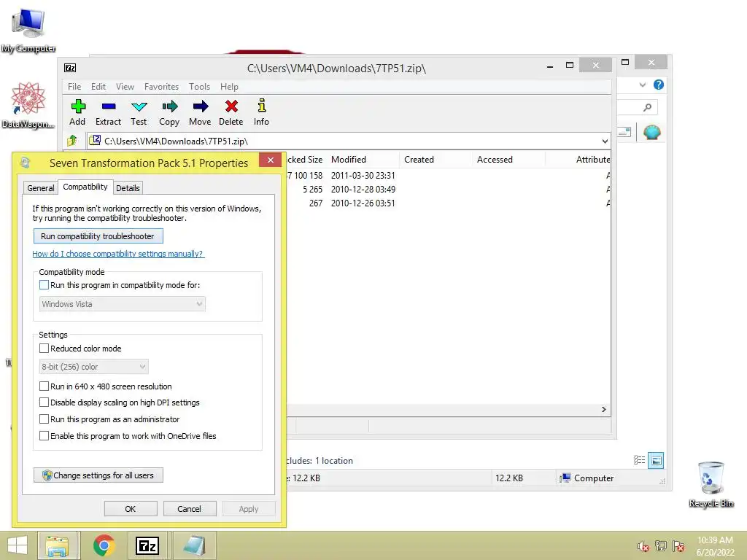This screenshot has width=747, height=560.
Task: Sort by Accessed column header
Action: pyautogui.click(x=508, y=160)
